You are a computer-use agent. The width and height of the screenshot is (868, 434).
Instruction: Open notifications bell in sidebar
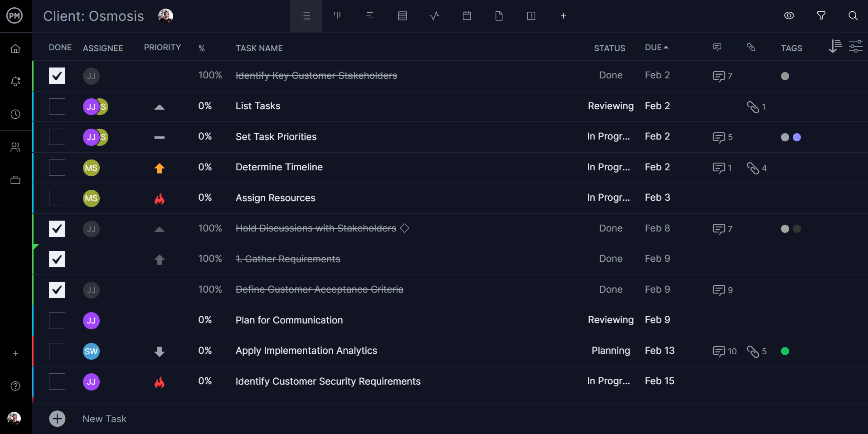click(x=15, y=82)
